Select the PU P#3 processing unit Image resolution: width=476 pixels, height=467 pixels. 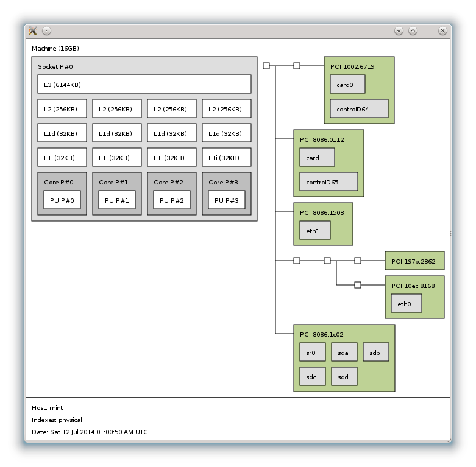click(x=227, y=200)
